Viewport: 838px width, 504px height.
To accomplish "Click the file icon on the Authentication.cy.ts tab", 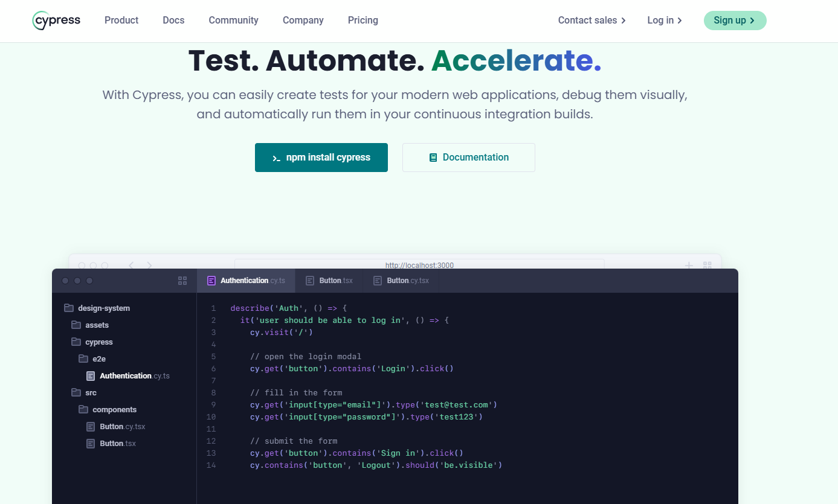I will pos(211,281).
